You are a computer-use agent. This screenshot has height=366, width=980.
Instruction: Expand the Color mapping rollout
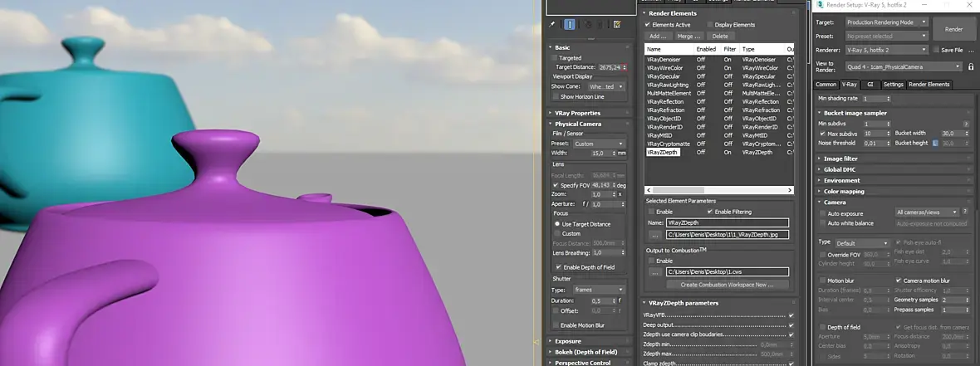(894, 191)
